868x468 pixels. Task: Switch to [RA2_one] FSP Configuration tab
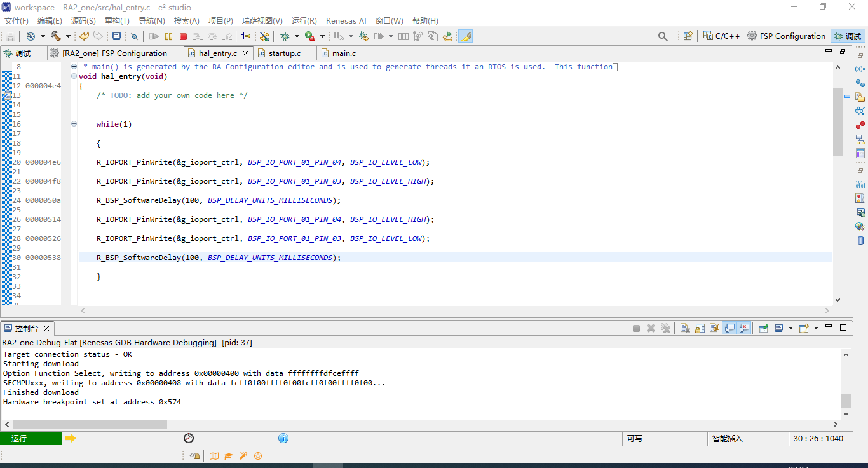coord(114,53)
